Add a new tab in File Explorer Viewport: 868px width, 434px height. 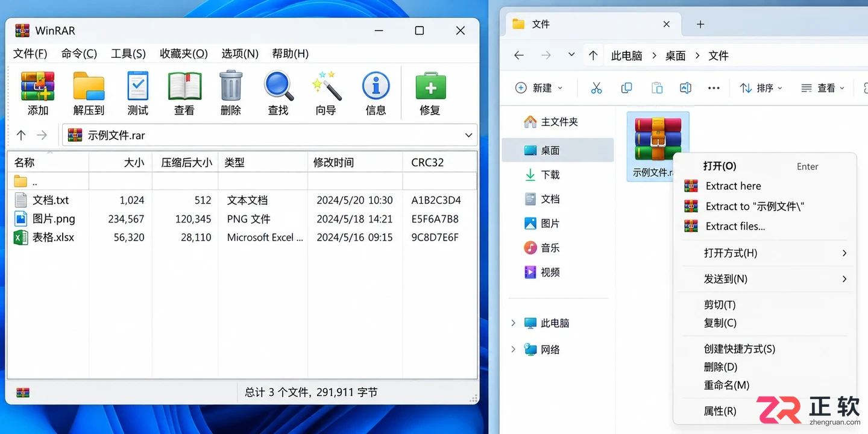click(700, 24)
